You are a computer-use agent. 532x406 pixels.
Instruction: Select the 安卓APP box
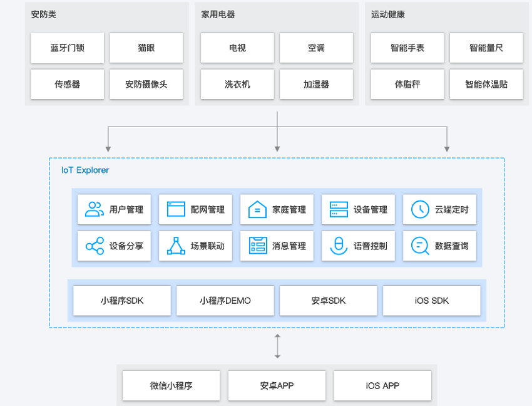[x=277, y=385]
